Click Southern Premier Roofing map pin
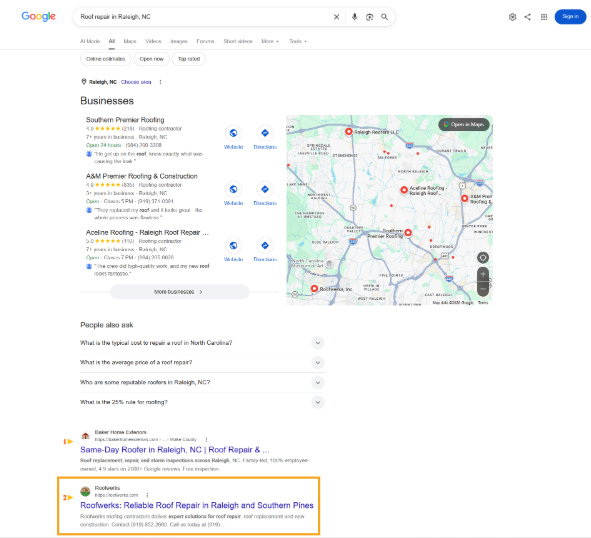Image resolution: width=591 pixels, height=538 pixels. pos(408,233)
